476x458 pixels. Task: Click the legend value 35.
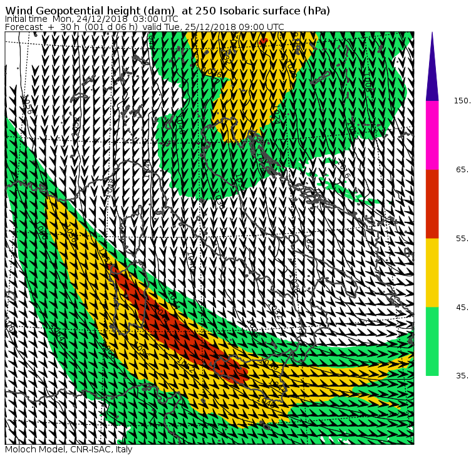[x=462, y=376]
